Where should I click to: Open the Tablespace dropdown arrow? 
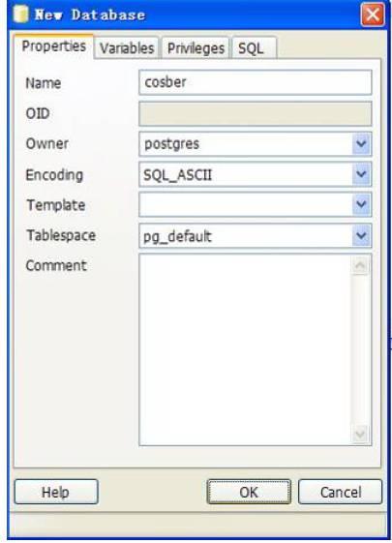(x=362, y=236)
